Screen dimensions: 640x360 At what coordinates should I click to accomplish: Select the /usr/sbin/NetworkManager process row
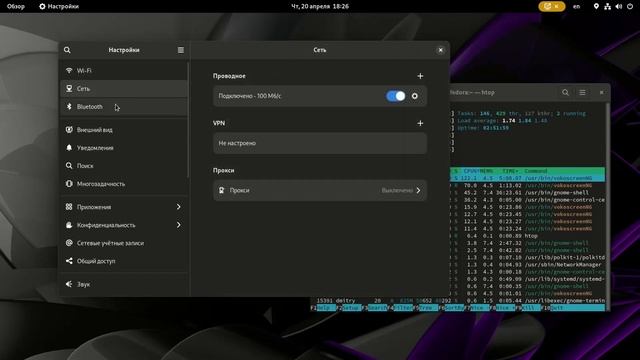pos(528,264)
